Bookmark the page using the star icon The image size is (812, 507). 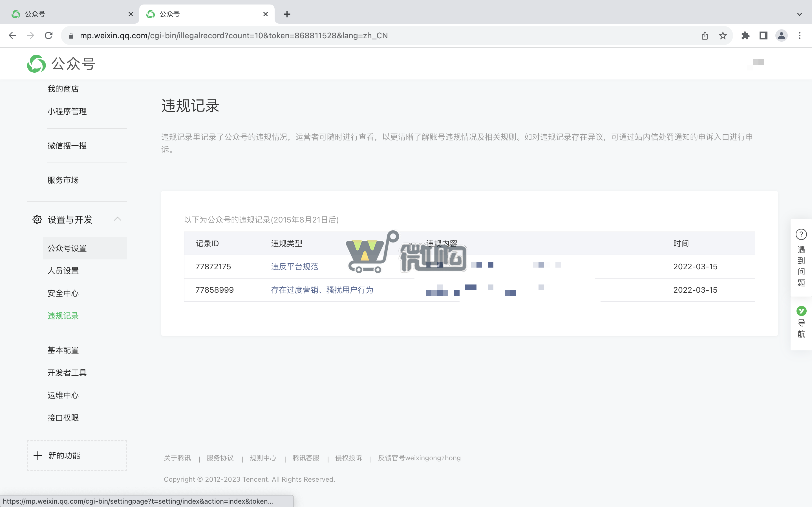point(722,35)
